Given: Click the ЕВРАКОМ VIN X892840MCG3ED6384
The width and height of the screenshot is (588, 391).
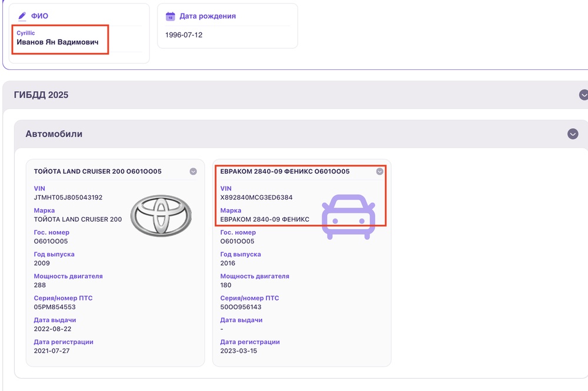Looking at the screenshot, I should pyautogui.click(x=256, y=198).
